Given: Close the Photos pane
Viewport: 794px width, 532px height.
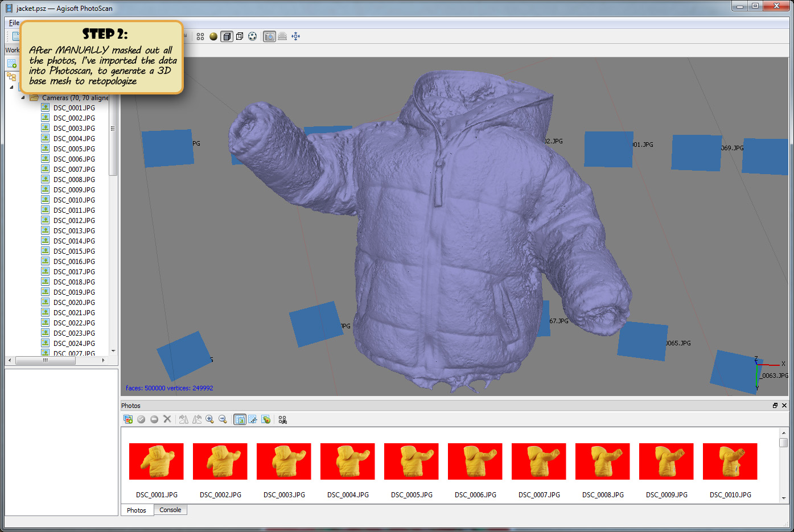Looking at the screenshot, I should click(x=784, y=406).
